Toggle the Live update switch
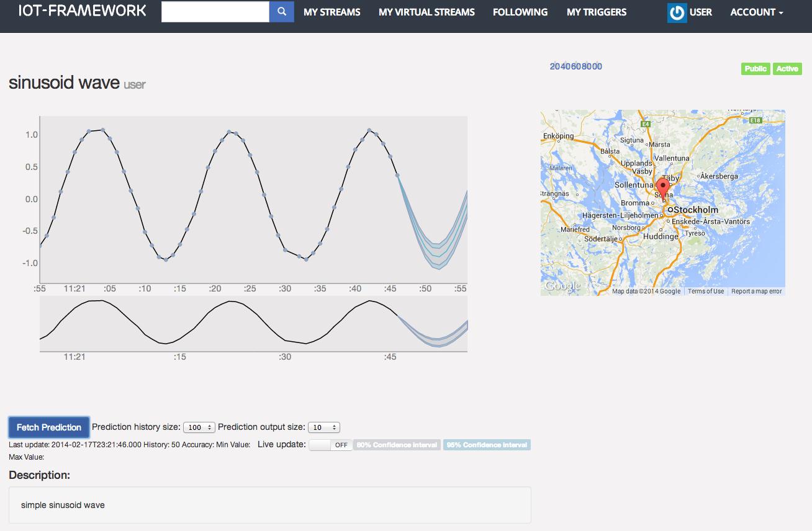The width and height of the screenshot is (812, 531). (330, 445)
